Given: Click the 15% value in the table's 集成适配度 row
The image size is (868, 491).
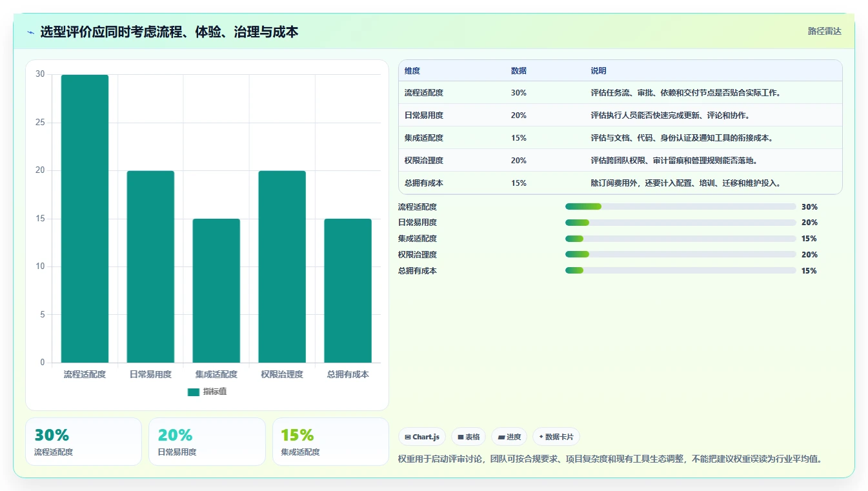Looking at the screenshot, I should (x=519, y=138).
